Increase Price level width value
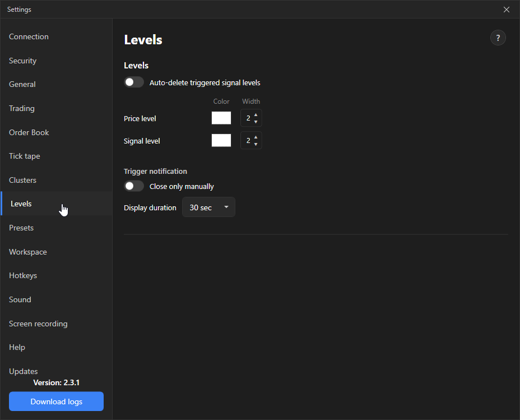The width and height of the screenshot is (520, 420). (256, 115)
